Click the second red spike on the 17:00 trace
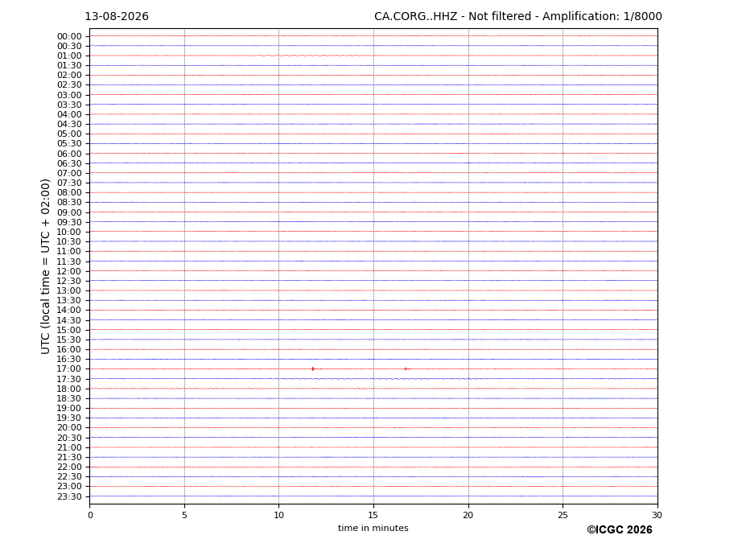This screenshot has width=746, height=560. pyautogui.click(x=406, y=369)
